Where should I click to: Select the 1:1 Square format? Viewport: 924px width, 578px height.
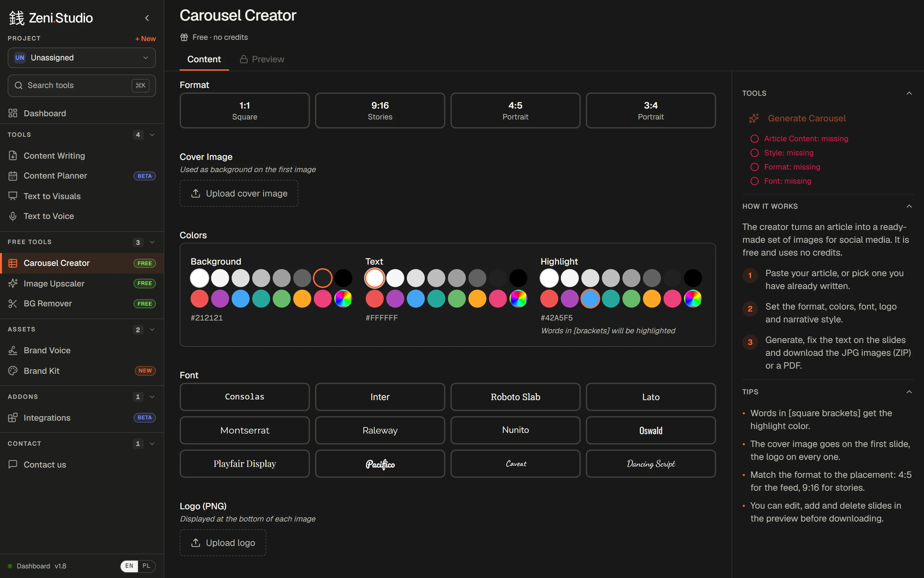point(245,110)
